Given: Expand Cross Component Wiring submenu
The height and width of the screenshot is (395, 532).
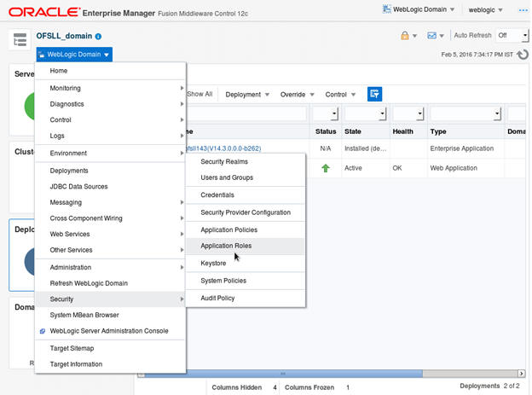Looking at the screenshot, I should [110, 218].
